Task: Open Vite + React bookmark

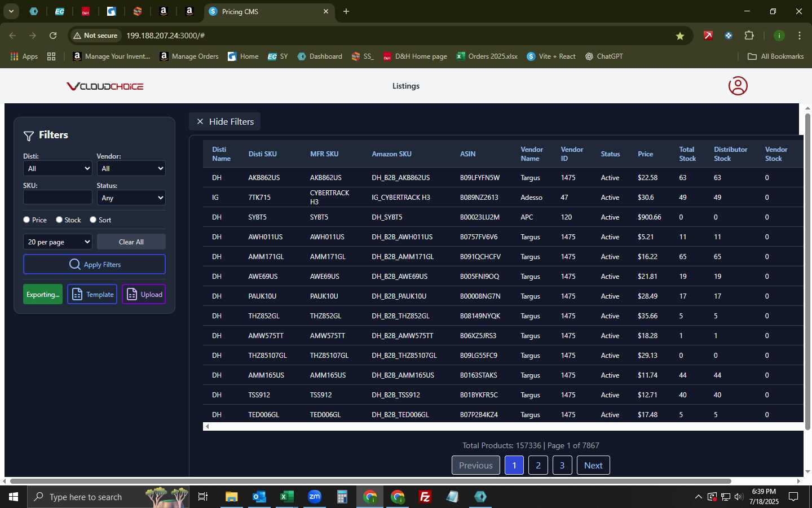Action: (x=551, y=56)
